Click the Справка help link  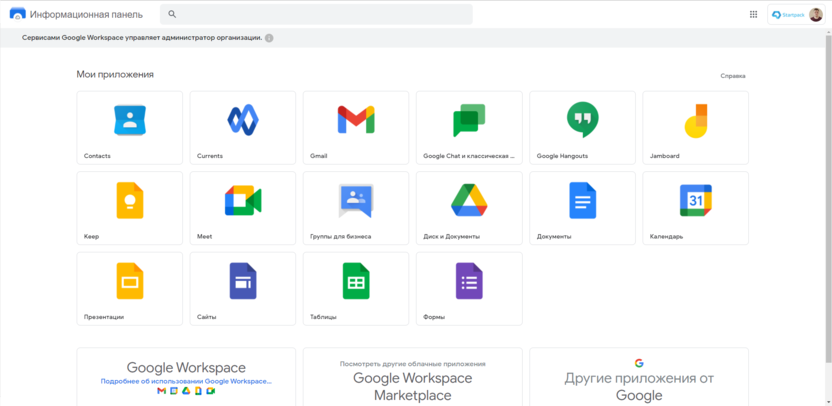733,76
